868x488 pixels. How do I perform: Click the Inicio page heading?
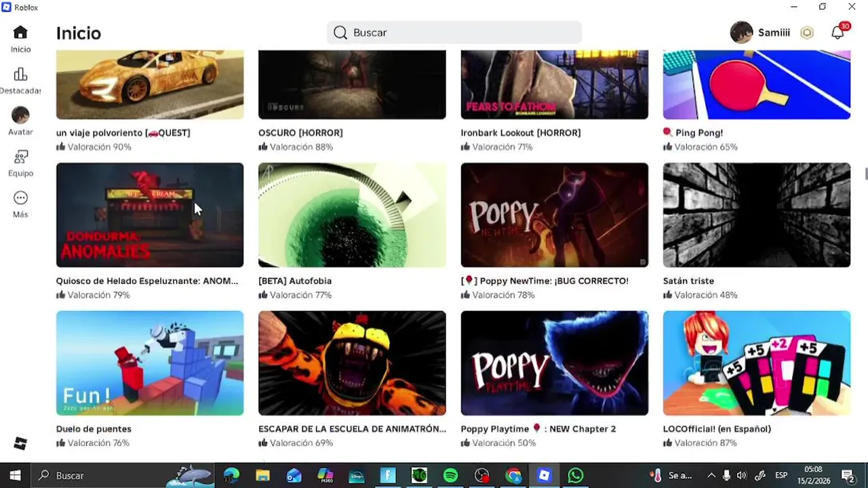(x=79, y=33)
